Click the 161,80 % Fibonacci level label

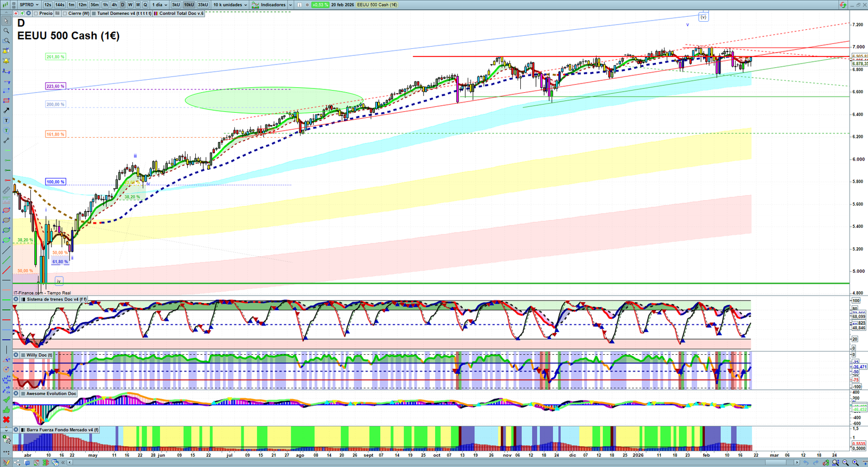55,134
